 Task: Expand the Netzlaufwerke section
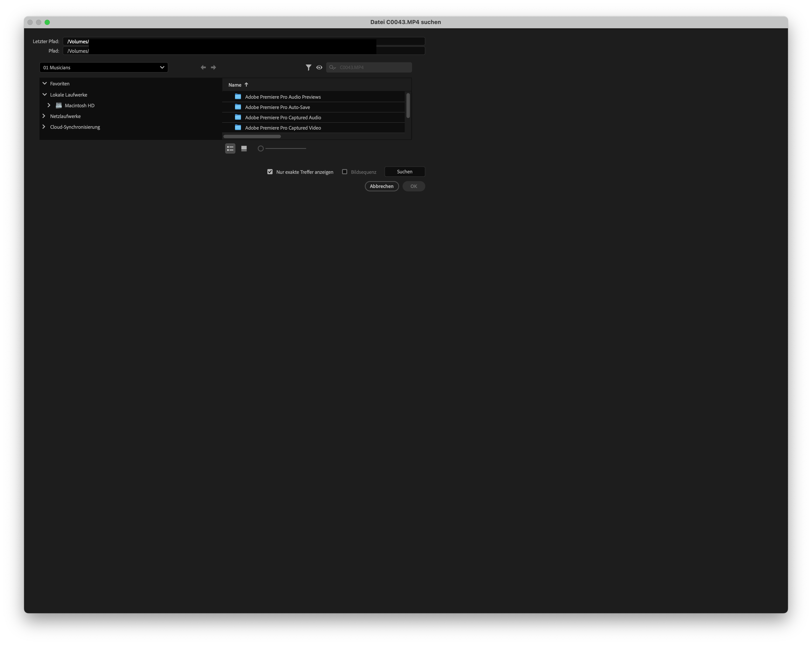(x=44, y=116)
